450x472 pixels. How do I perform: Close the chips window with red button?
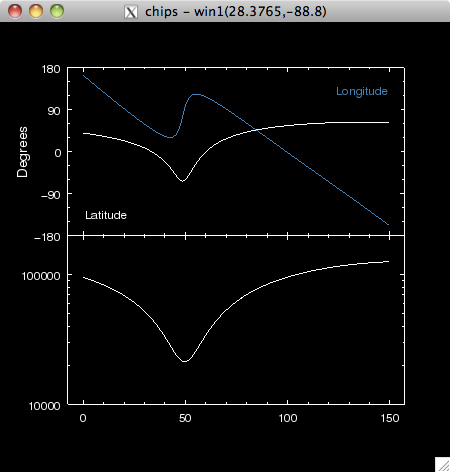tap(15, 11)
